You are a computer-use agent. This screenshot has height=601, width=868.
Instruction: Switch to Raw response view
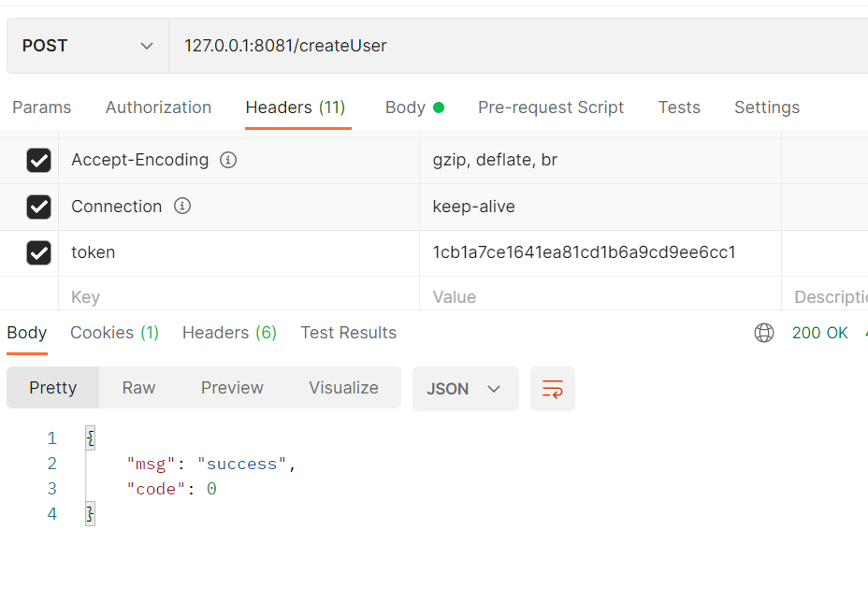(138, 388)
